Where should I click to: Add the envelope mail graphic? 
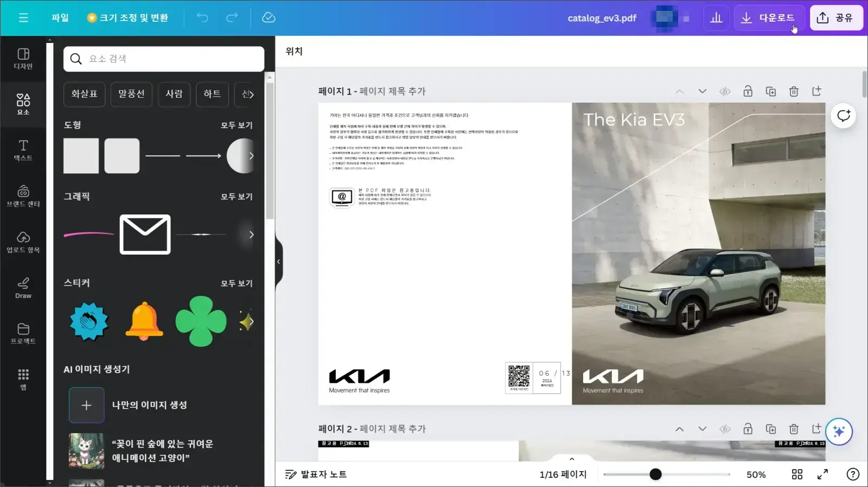145,235
